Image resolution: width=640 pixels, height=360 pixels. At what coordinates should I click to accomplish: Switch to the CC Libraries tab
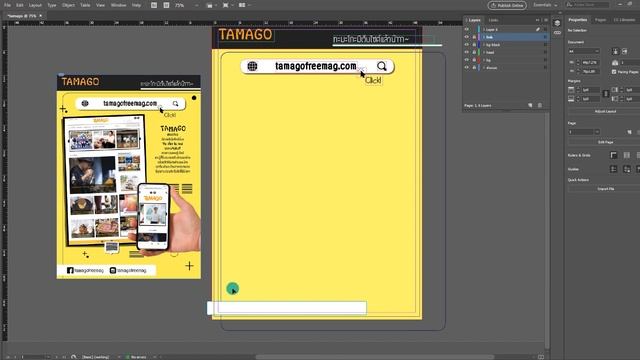pos(625,20)
